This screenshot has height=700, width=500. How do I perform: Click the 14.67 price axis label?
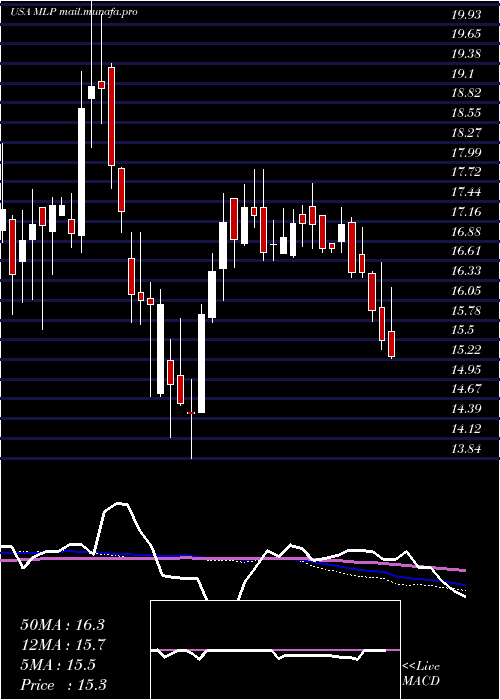pos(466,389)
